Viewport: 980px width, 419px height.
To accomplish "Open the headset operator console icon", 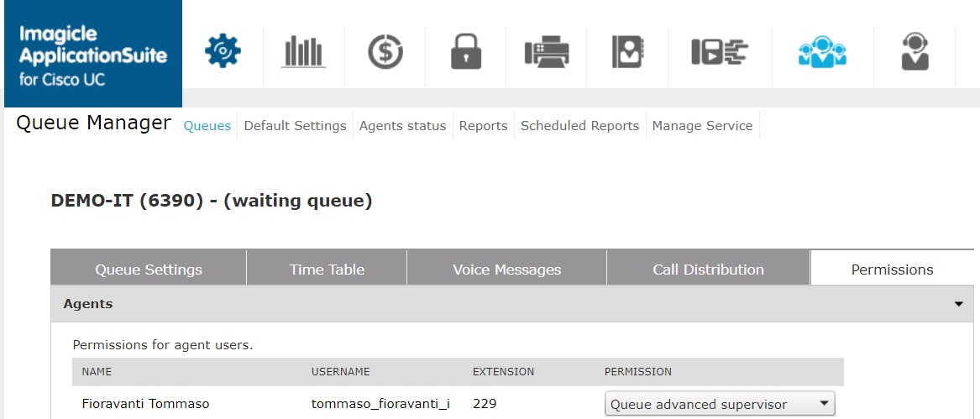I will pyautogui.click(x=914, y=52).
